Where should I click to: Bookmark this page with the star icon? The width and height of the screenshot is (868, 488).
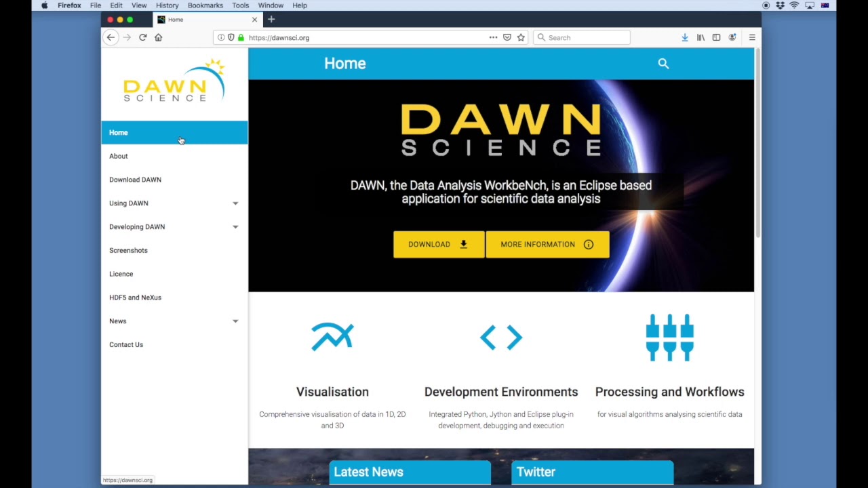click(521, 37)
